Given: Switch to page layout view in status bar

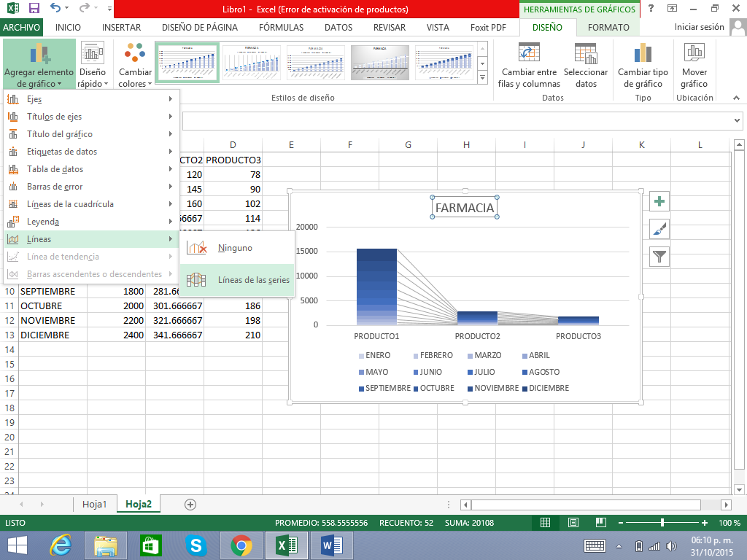Looking at the screenshot, I should point(573,523).
